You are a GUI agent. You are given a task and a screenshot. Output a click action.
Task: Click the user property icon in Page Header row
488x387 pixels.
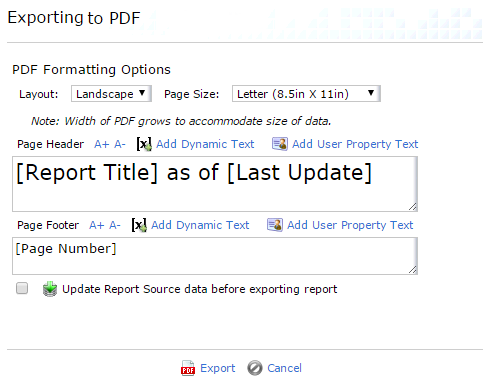point(280,144)
